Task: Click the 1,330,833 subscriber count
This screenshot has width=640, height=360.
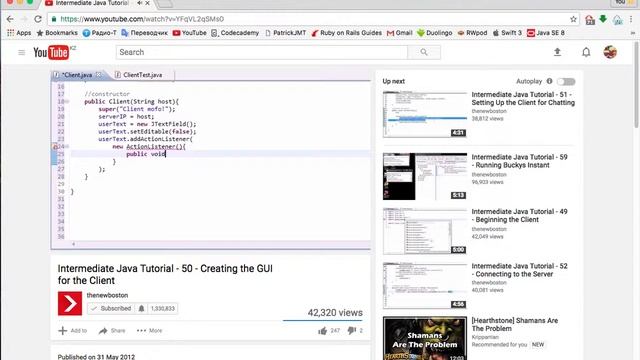Action: [x=162, y=309]
